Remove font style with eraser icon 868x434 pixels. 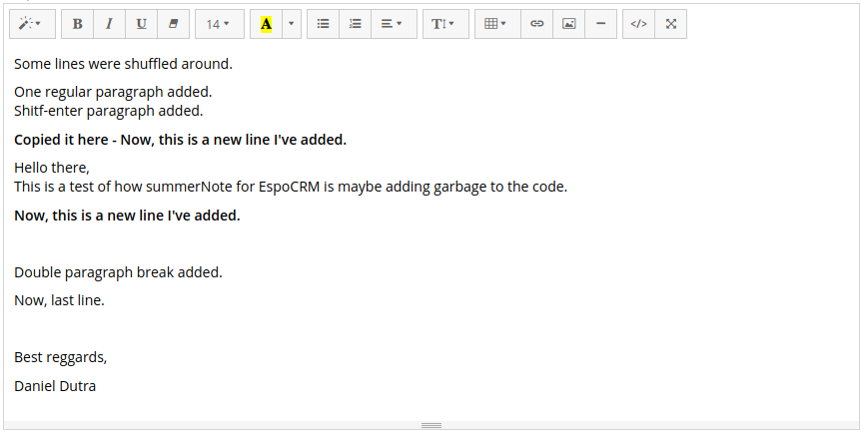pyautogui.click(x=173, y=24)
